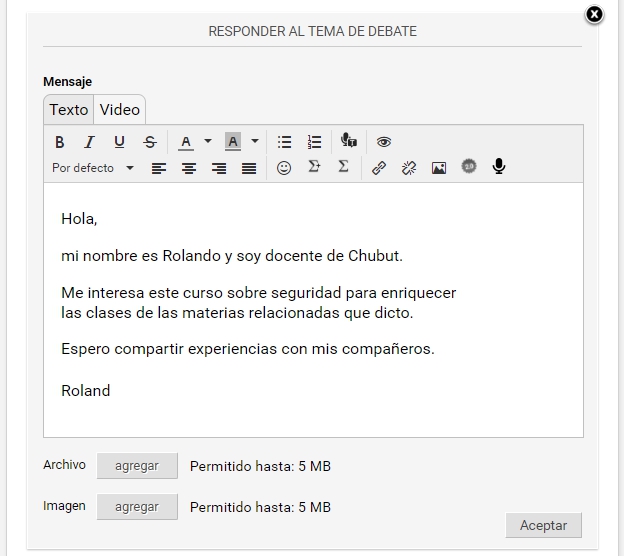Screen dimensions: 624x556
Task: Click the insert link icon
Action: tap(378, 168)
